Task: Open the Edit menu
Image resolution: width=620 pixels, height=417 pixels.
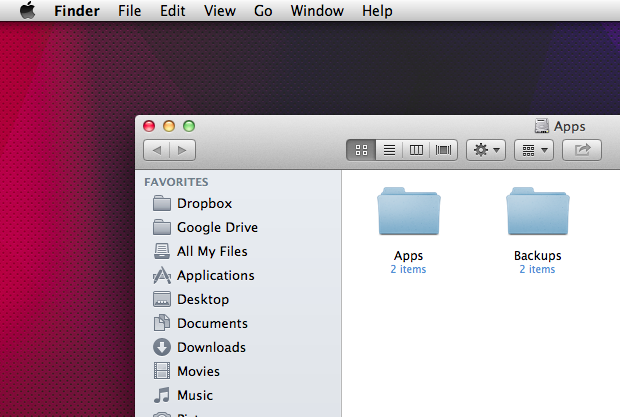Action: click(x=172, y=11)
